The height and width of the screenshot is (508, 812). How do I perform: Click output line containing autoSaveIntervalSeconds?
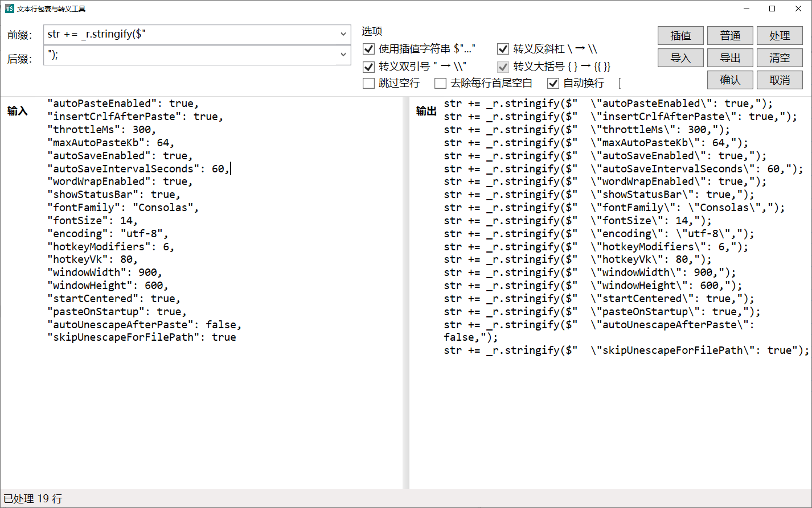[624, 168]
